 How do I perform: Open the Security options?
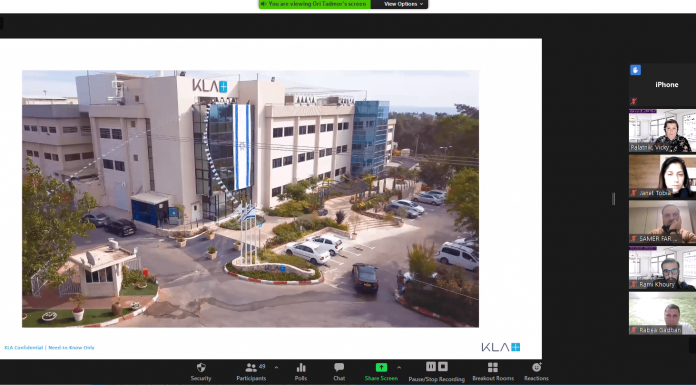click(x=201, y=372)
